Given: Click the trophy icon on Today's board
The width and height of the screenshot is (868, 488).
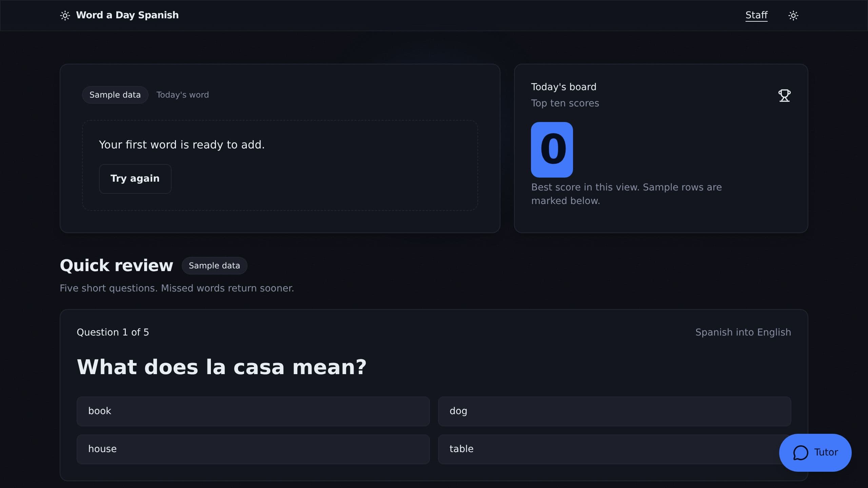Looking at the screenshot, I should (x=784, y=95).
